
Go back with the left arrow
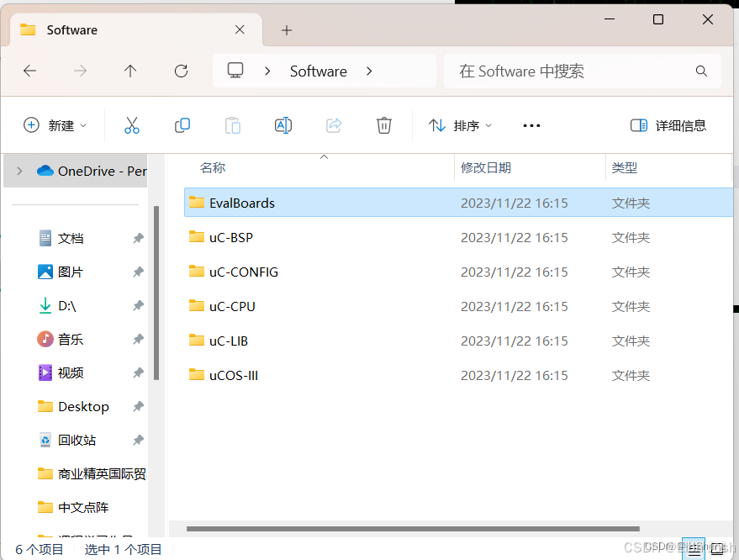click(29, 71)
